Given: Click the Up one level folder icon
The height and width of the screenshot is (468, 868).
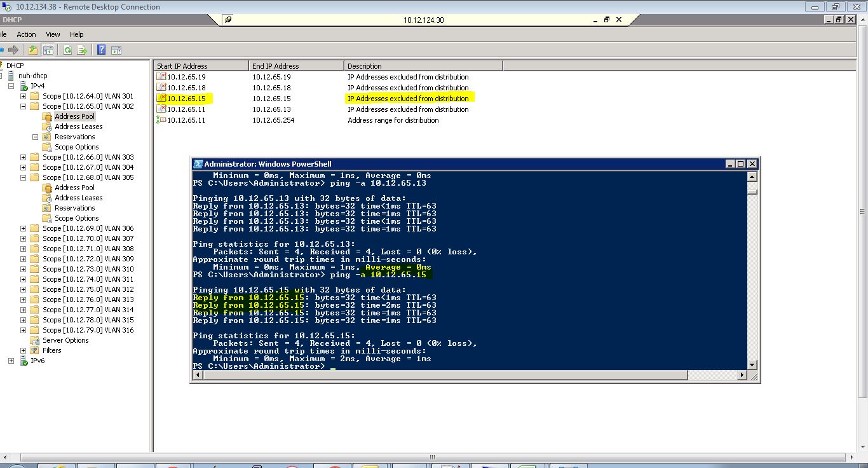Looking at the screenshot, I should [x=33, y=50].
